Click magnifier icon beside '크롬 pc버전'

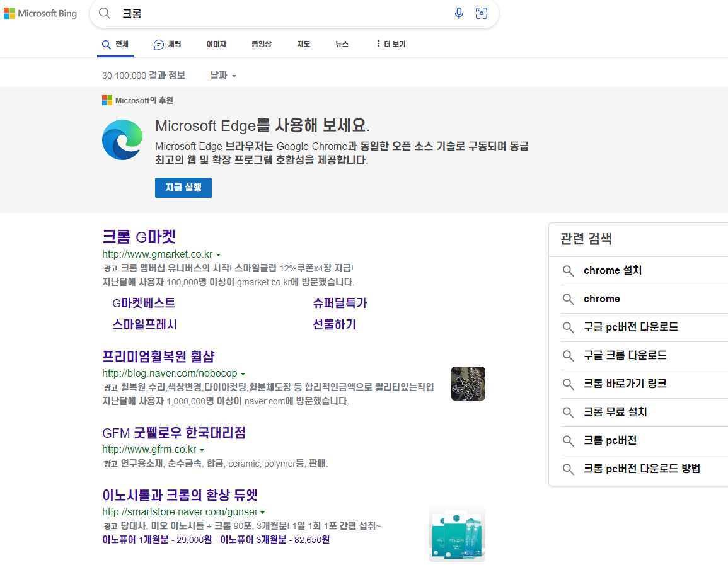(x=569, y=440)
